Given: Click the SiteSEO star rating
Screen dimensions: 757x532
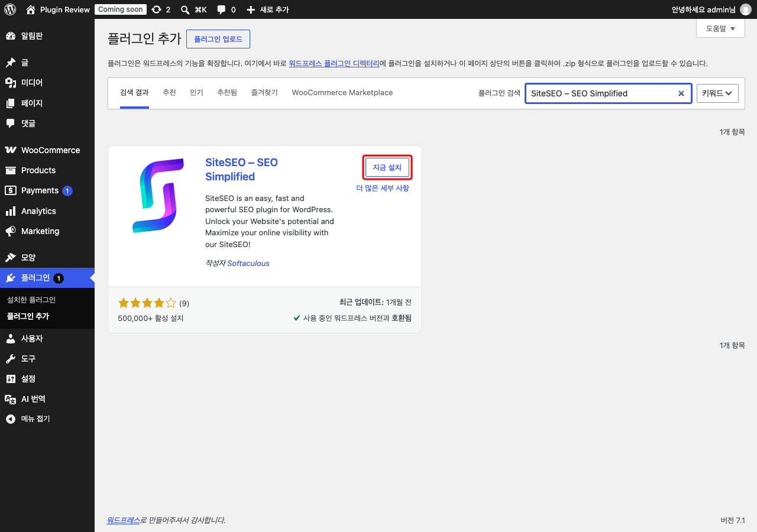Looking at the screenshot, I should point(147,303).
